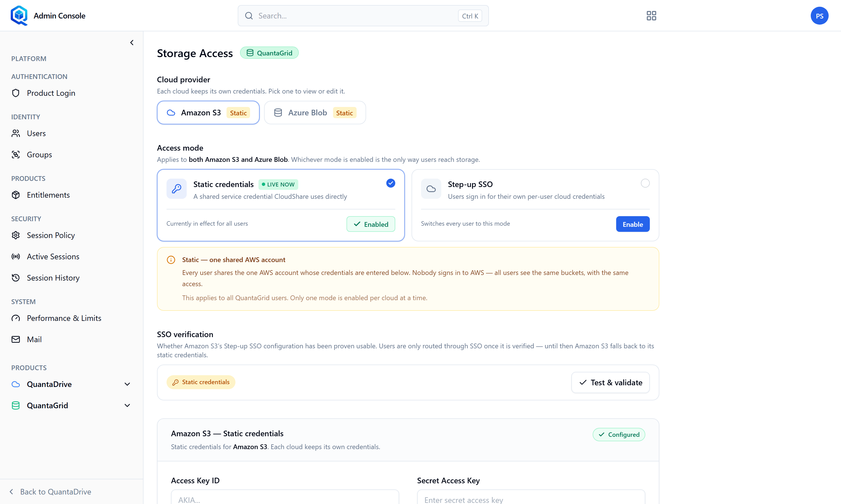Expand the QuantaDrive product chevron
This screenshot has width=841, height=504.
click(127, 384)
